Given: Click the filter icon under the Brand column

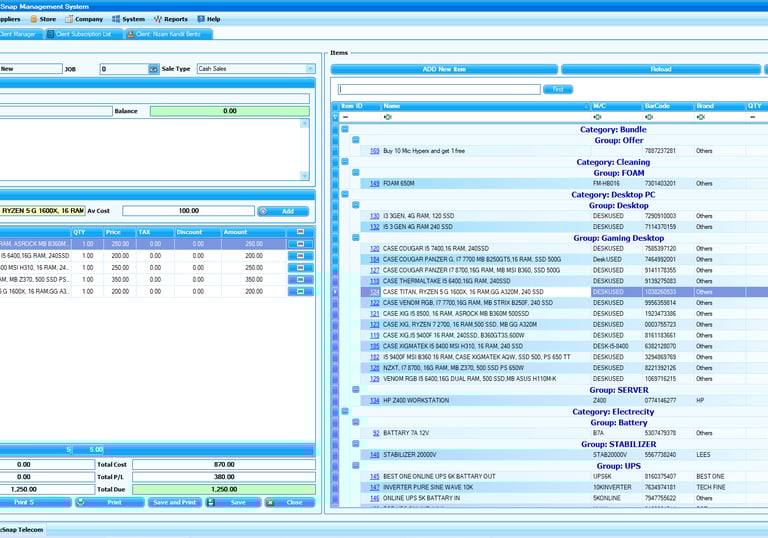Looking at the screenshot, I should point(701,117).
